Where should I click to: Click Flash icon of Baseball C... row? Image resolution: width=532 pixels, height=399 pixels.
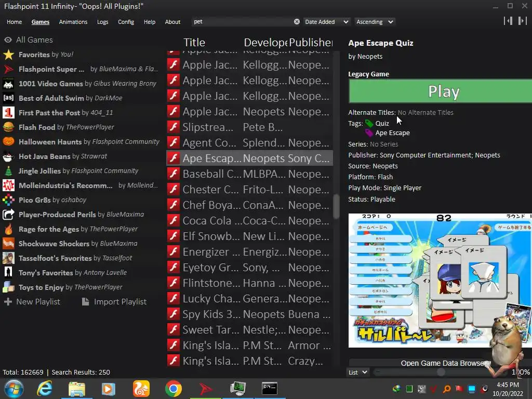[174, 174]
